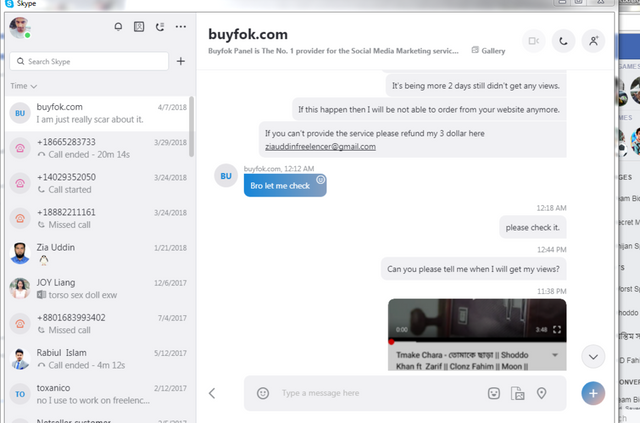Click the phone icon beside +18665283733
640x423 pixels.
click(x=20, y=148)
